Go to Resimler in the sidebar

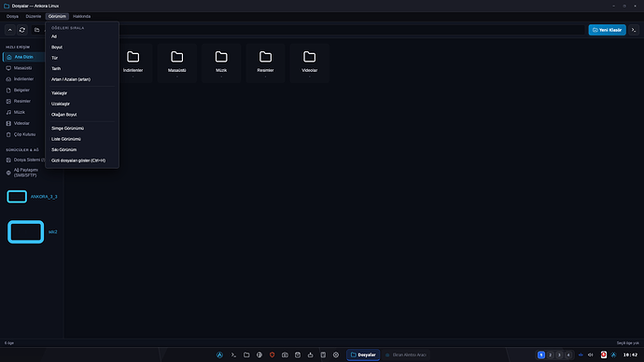24,101
